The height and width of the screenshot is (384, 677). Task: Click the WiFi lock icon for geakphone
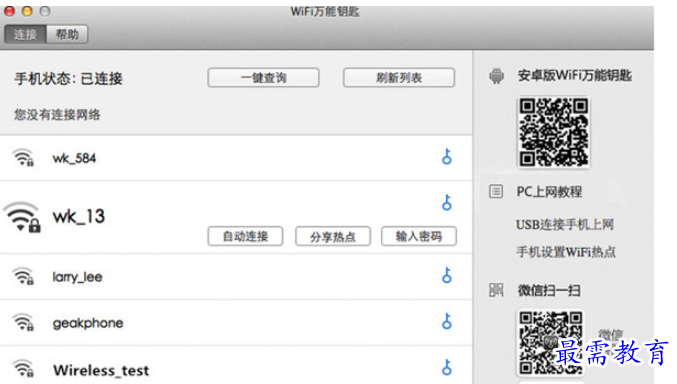coord(23,322)
